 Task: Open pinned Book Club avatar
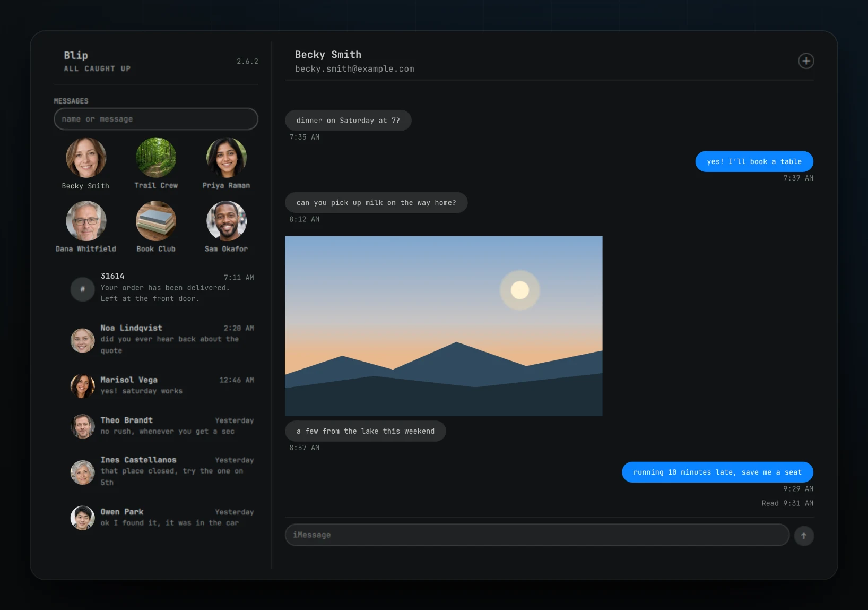156,221
